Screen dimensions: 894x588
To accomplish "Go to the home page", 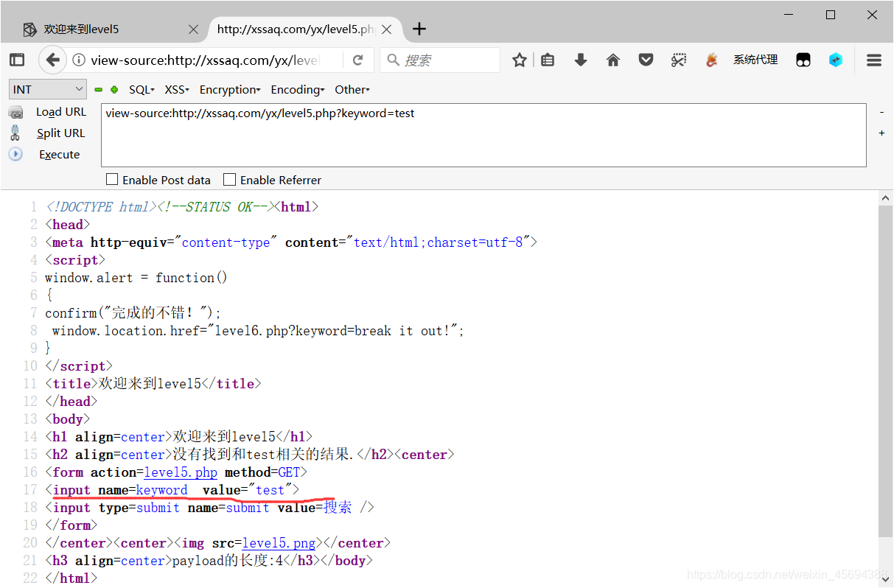I will tap(613, 60).
